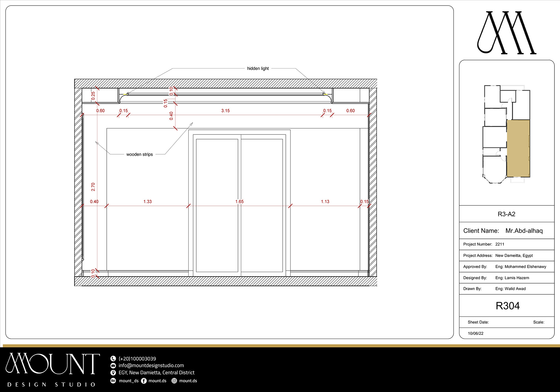
Task: Click the 0.10 dimension near the floor
Action: [x=93, y=273]
